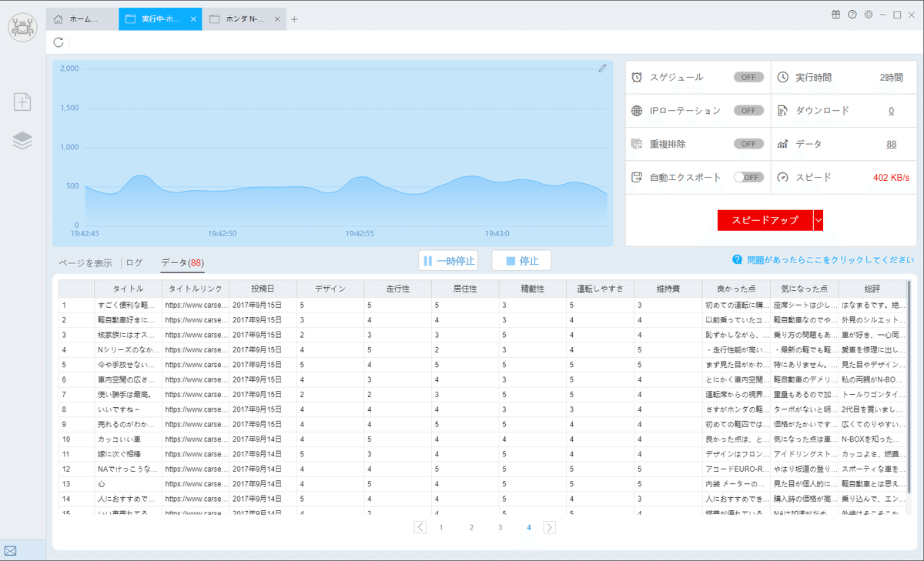The height and width of the screenshot is (561, 924).
Task: Click the ダウンロード file icon
Action: 782,110
